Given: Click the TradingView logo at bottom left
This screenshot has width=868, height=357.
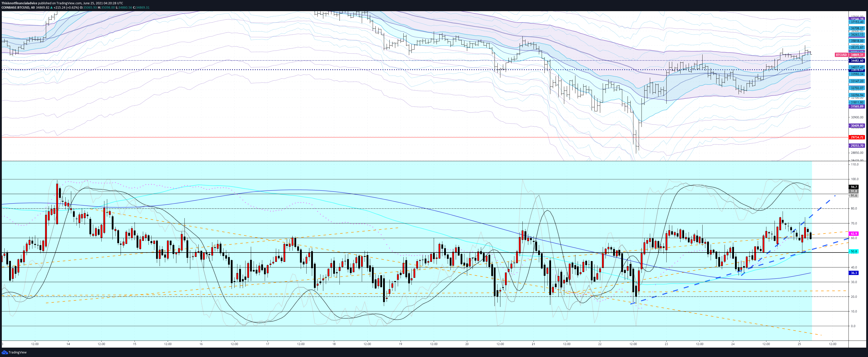Looking at the screenshot, I should (14, 352).
